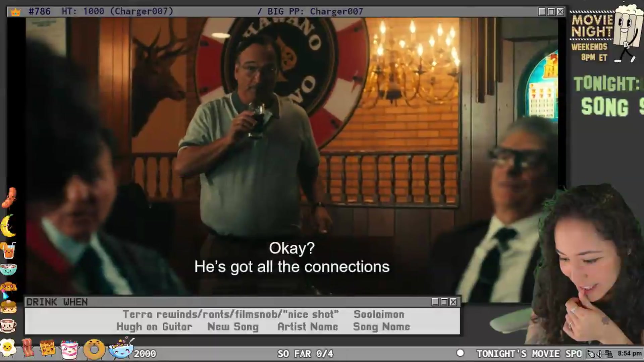Image resolution: width=644 pixels, height=362 pixels.
Task: Click "HT: 1000 (Charger007)" in the title bar
Action: pyautogui.click(x=117, y=12)
